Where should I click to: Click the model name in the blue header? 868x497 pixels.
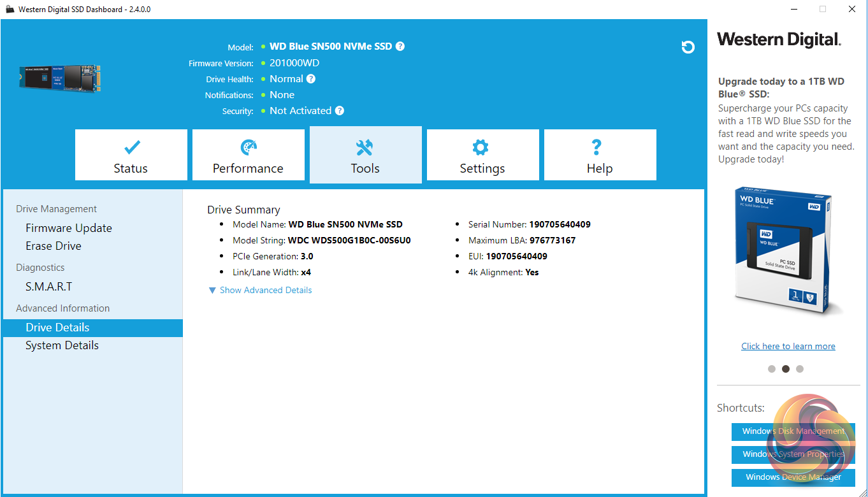[330, 47]
